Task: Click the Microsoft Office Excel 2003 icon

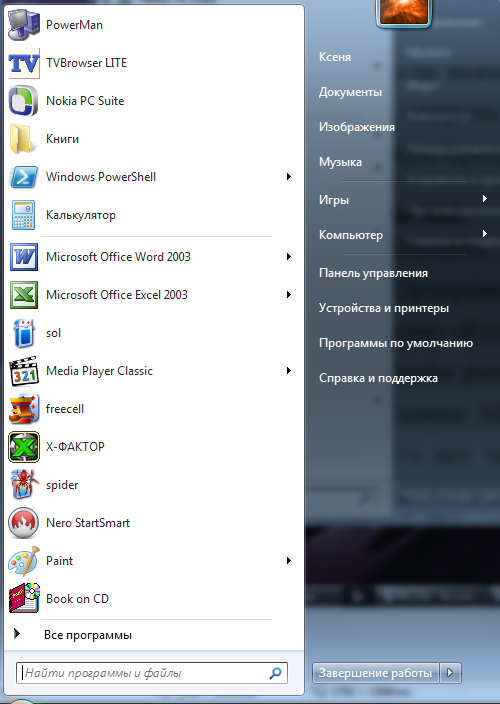Action: 24,295
